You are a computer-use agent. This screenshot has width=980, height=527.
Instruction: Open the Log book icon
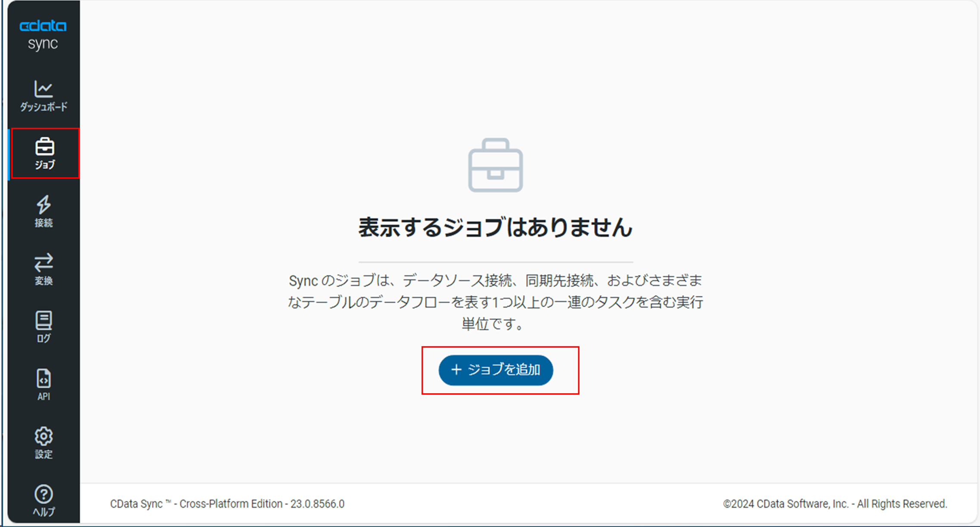(43, 321)
